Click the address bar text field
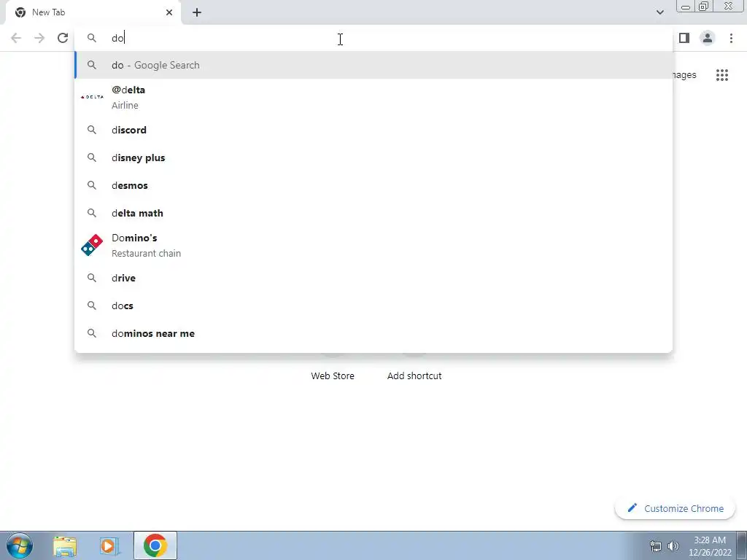 373,38
